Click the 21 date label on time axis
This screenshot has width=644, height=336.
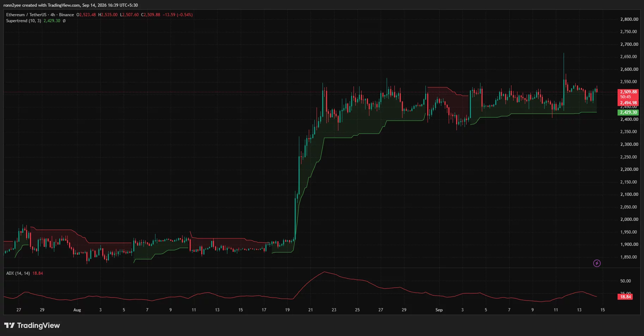311,310
